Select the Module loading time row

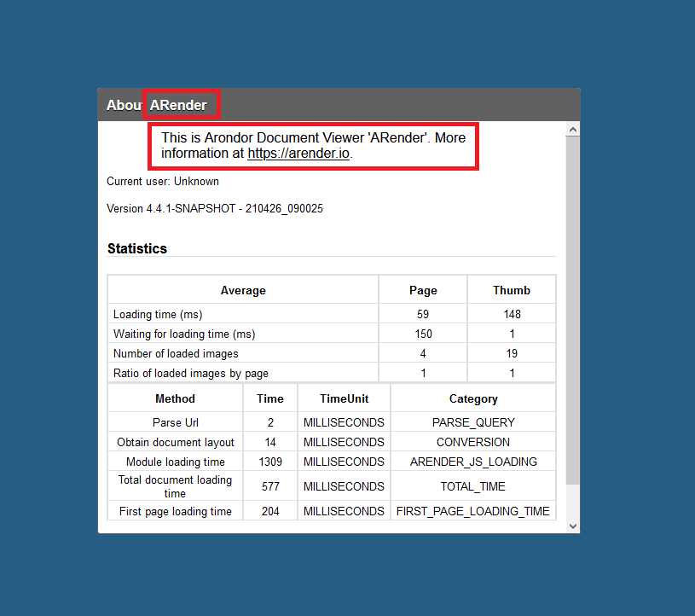pyautogui.click(x=175, y=462)
